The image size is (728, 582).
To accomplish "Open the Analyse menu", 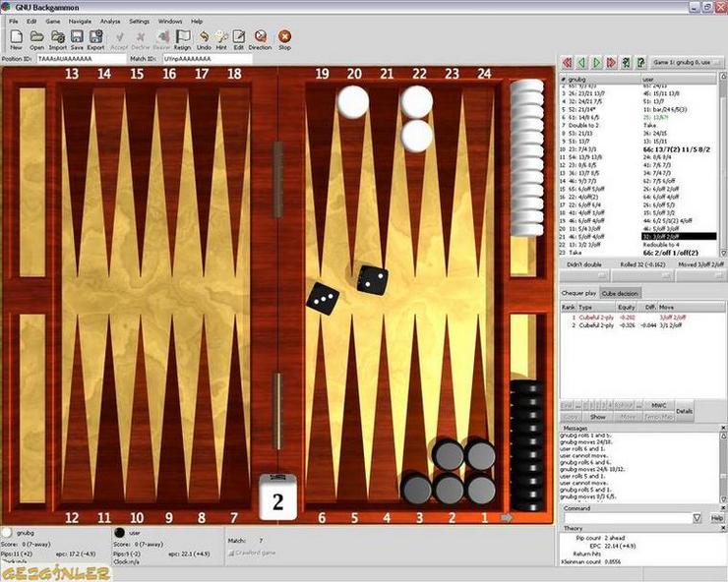I will [x=110, y=22].
